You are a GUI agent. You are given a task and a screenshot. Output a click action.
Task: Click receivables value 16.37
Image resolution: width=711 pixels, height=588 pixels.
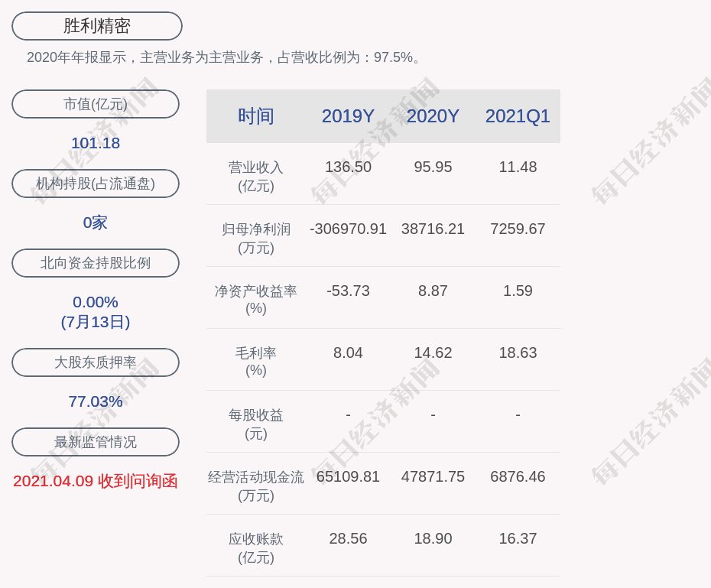(x=518, y=538)
